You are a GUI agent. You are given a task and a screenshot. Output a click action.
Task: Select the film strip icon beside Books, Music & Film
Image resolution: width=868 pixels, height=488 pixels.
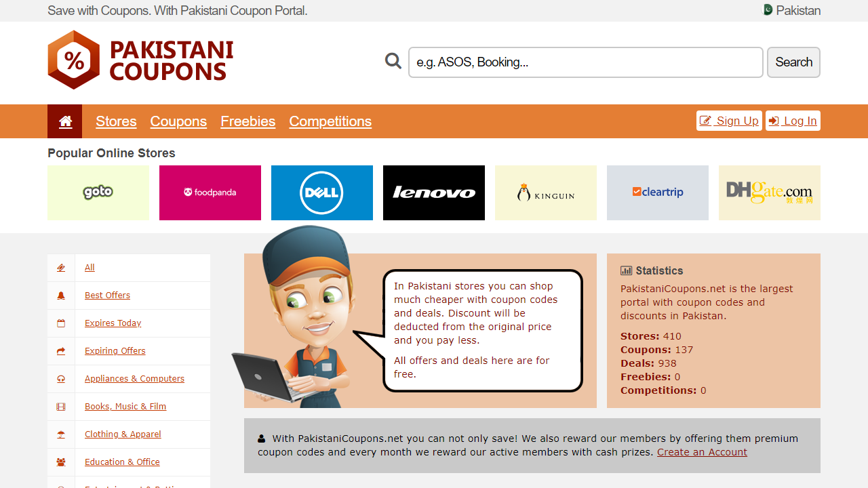60,406
